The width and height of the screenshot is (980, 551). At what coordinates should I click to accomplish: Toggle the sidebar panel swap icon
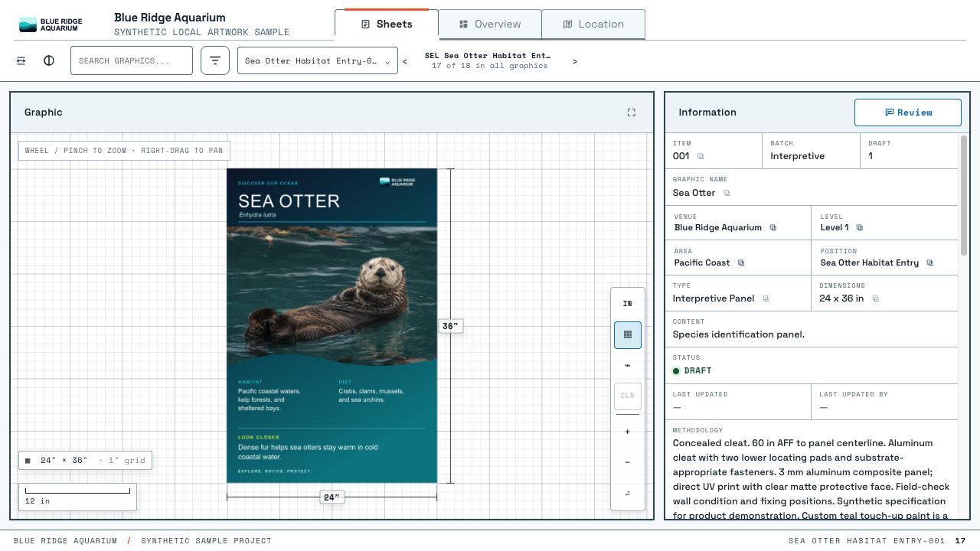point(21,60)
